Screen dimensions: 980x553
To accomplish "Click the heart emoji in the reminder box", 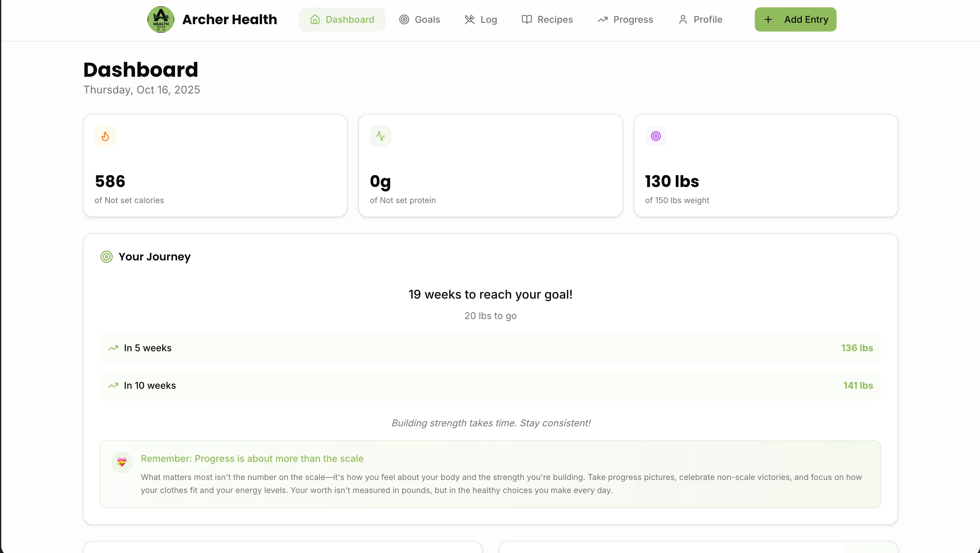I will pyautogui.click(x=122, y=463).
